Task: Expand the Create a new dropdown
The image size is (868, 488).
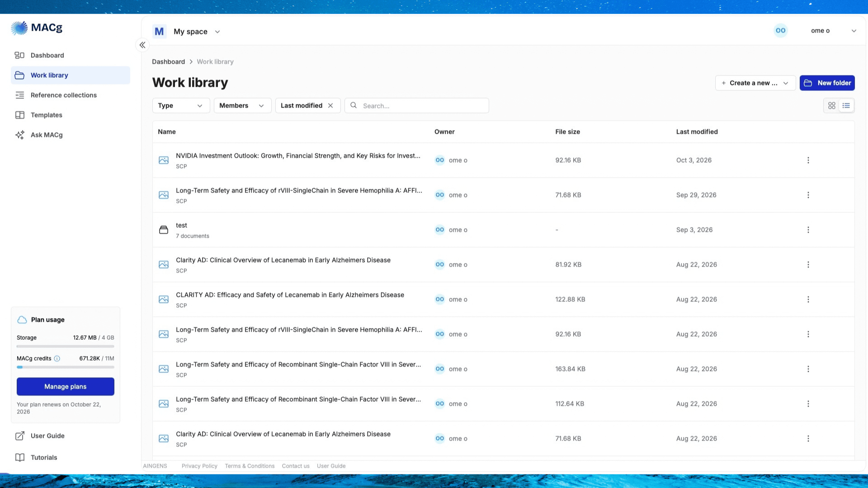Action: click(x=755, y=83)
